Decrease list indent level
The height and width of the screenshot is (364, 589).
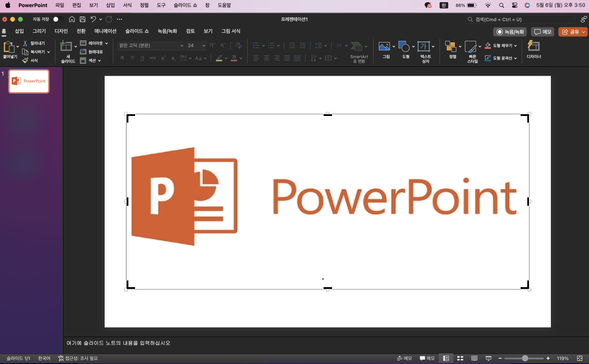(292, 45)
